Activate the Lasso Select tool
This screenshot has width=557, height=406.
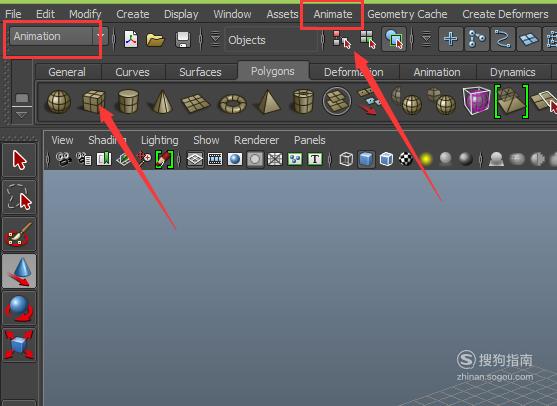point(19,197)
